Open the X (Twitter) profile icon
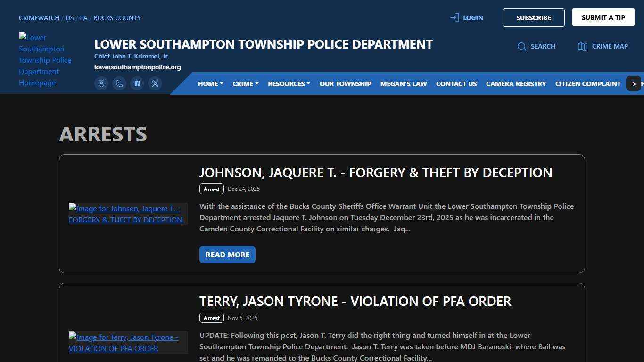644x362 pixels. [x=155, y=83]
